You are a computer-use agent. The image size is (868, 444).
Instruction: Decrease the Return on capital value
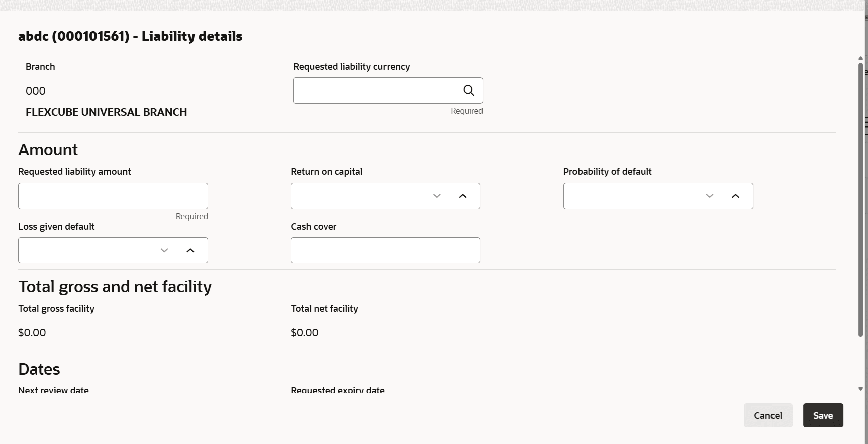(437, 196)
